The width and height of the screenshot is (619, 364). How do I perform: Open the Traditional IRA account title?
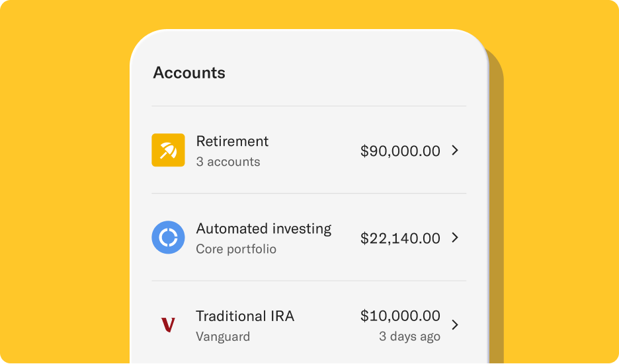click(x=245, y=316)
